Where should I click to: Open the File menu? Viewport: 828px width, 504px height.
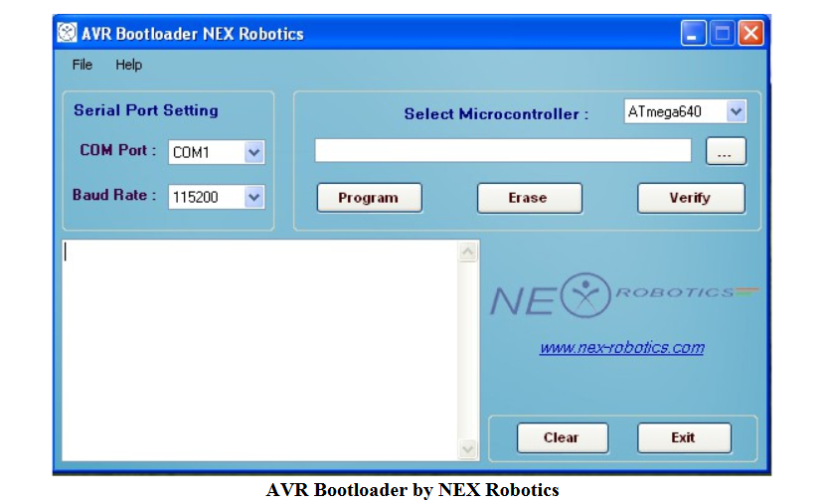point(83,65)
